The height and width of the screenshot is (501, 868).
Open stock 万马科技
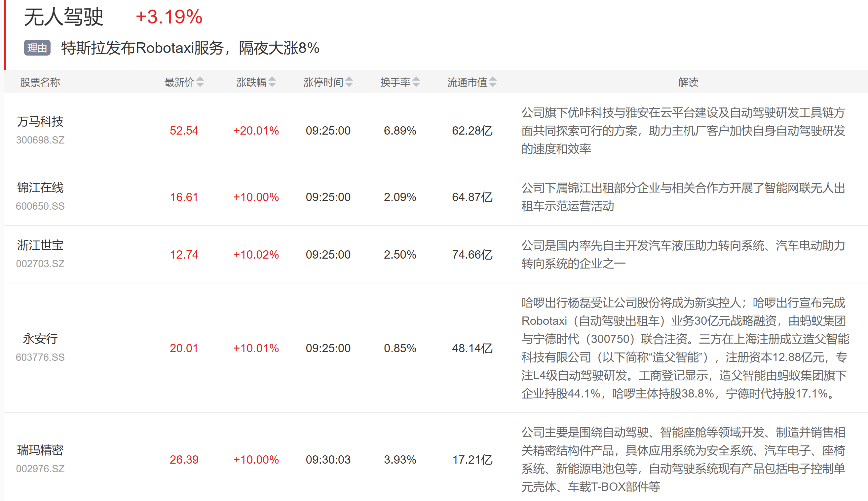pyautogui.click(x=40, y=121)
